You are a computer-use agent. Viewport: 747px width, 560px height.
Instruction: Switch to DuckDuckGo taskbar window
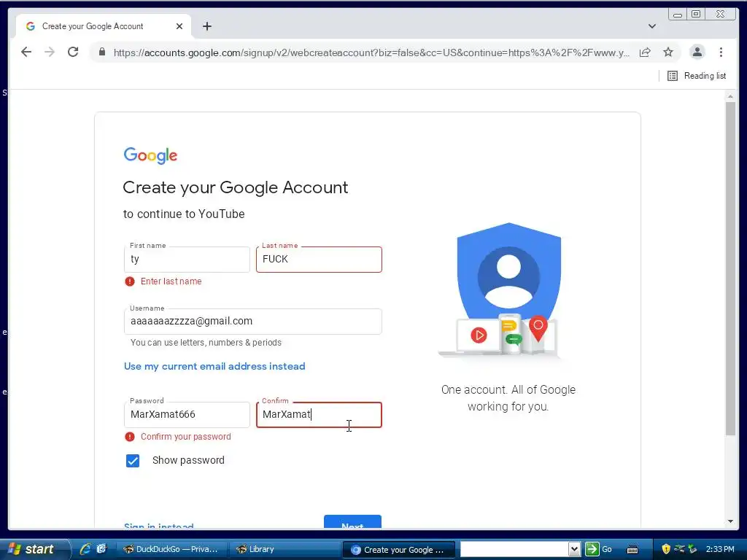(171, 549)
